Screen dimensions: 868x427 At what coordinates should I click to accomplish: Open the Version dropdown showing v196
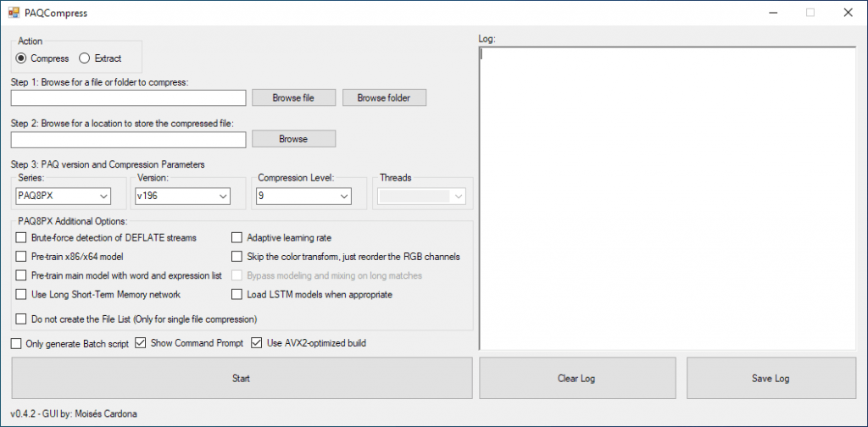(x=183, y=196)
